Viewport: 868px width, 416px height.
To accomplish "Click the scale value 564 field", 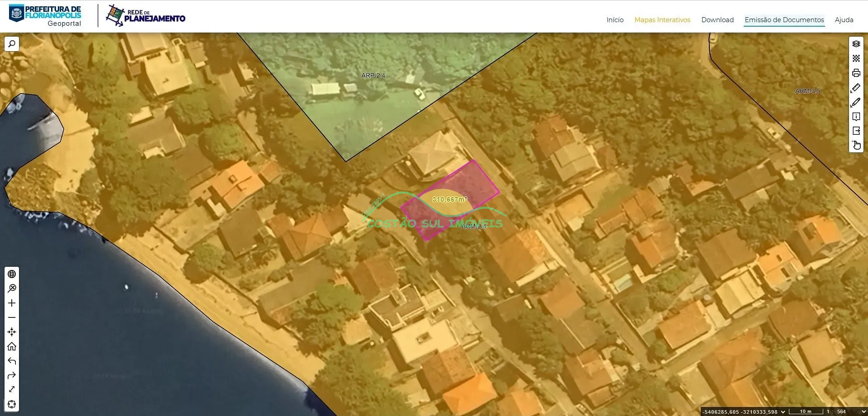I will point(841,412).
